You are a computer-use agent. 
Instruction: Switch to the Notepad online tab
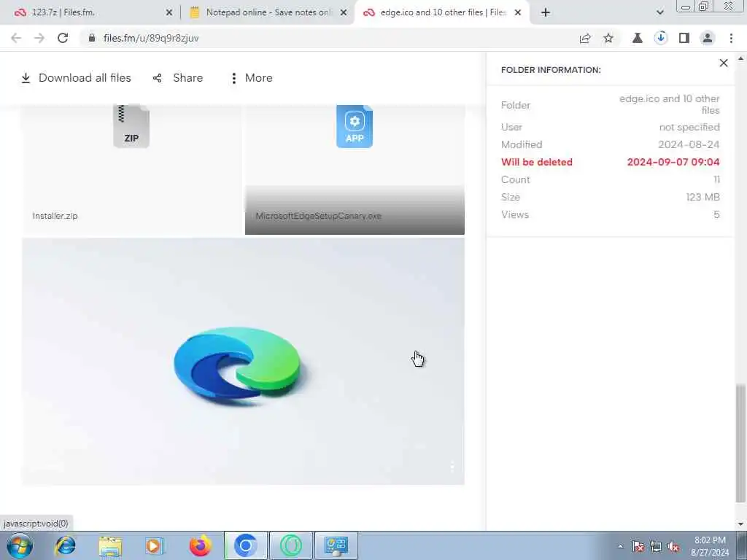click(269, 12)
